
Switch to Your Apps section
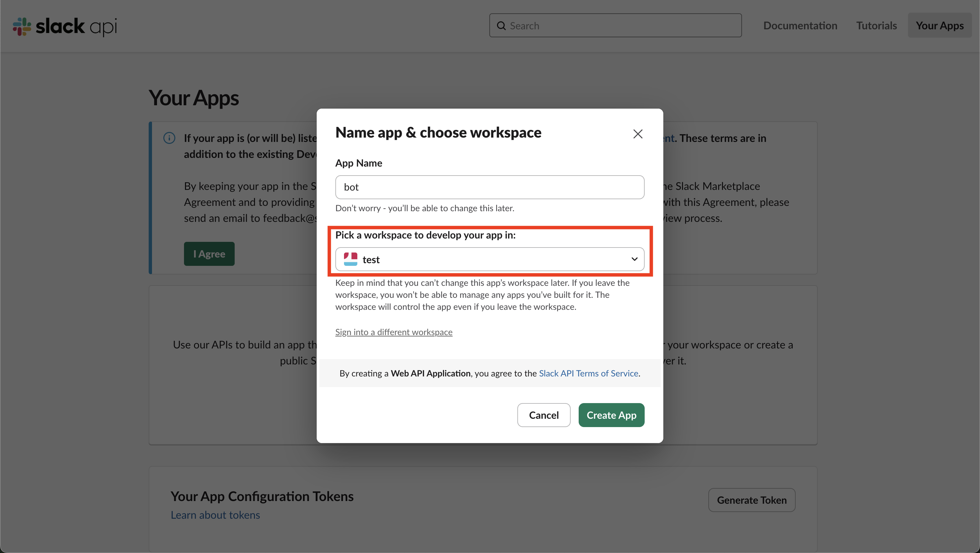(940, 25)
